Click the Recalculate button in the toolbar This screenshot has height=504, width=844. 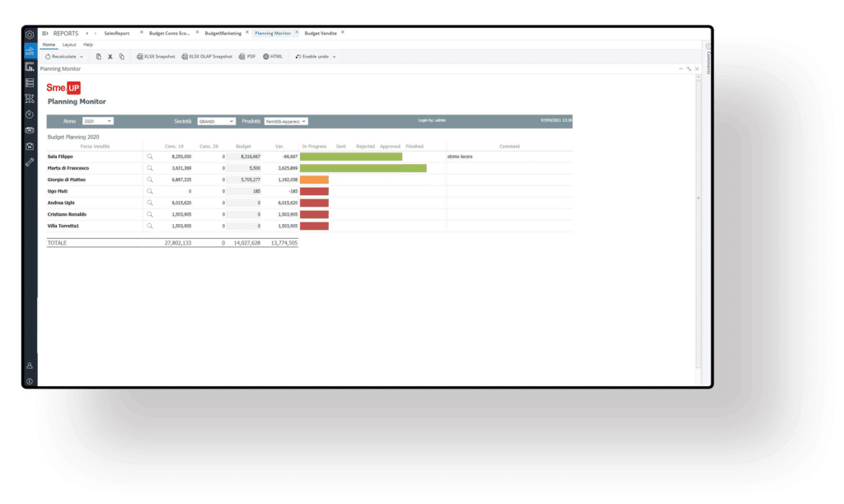click(63, 57)
